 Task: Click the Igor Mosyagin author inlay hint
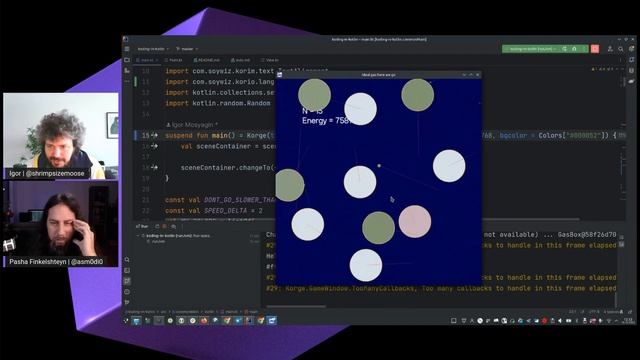point(192,124)
